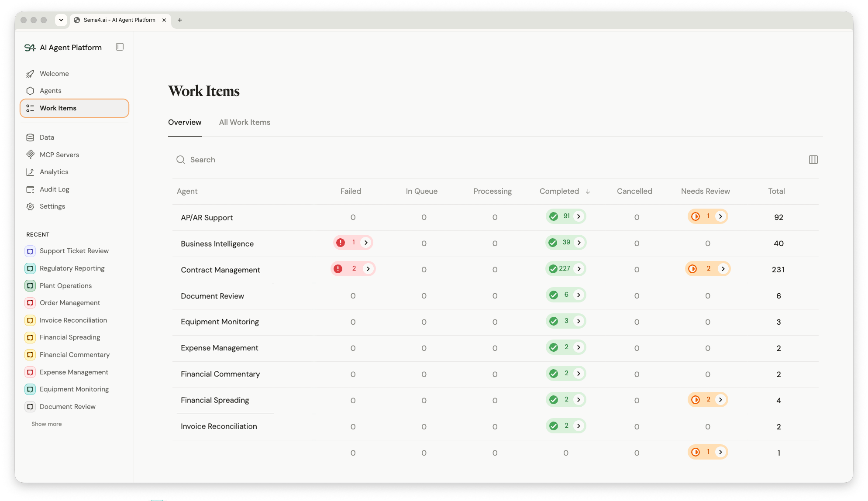868x501 pixels.
Task: Select Business Intelligence agent name
Action: click(217, 244)
